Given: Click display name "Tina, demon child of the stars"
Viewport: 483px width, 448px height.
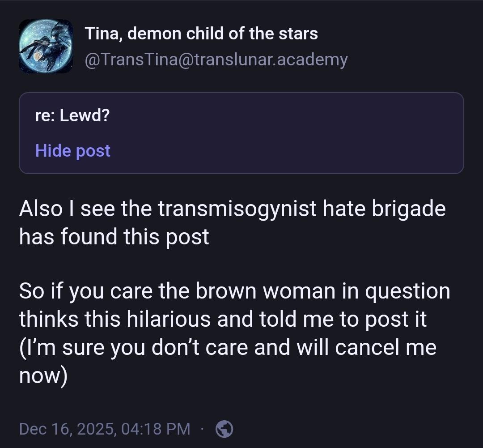Looking at the screenshot, I should coord(201,34).
